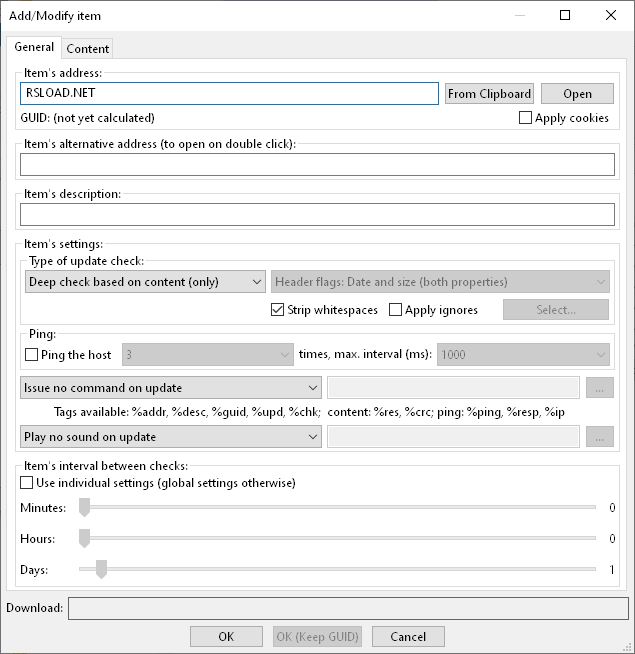Minimize the Add/Modify item window

pos(519,15)
